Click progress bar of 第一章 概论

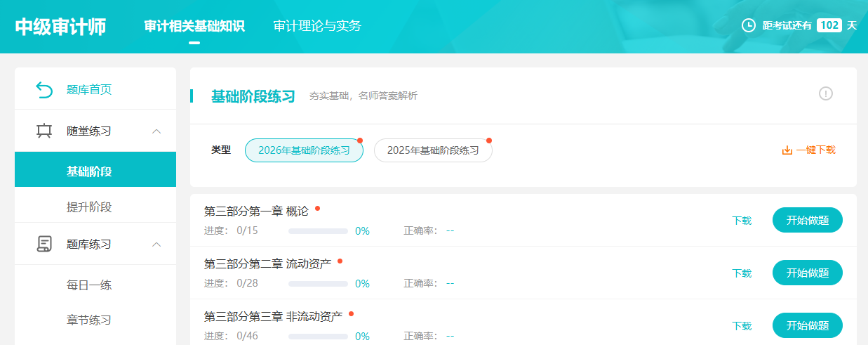[x=318, y=231]
